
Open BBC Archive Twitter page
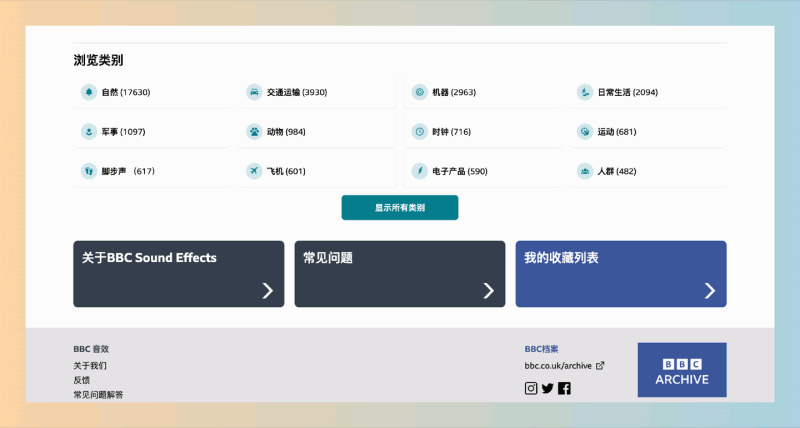point(547,389)
